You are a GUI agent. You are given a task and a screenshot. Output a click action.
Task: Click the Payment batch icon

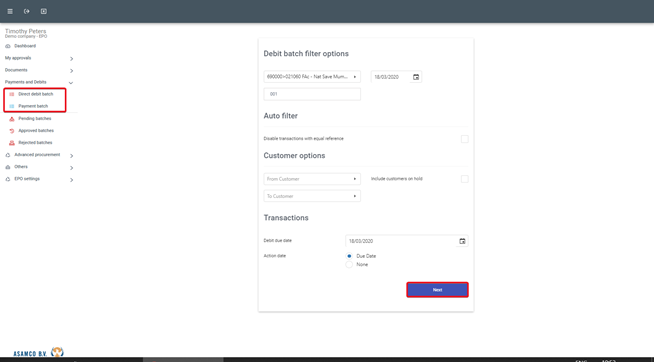(12, 106)
